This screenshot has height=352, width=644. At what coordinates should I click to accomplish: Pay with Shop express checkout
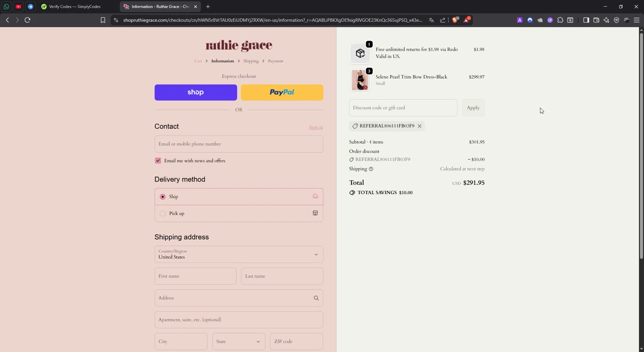[x=196, y=92]
